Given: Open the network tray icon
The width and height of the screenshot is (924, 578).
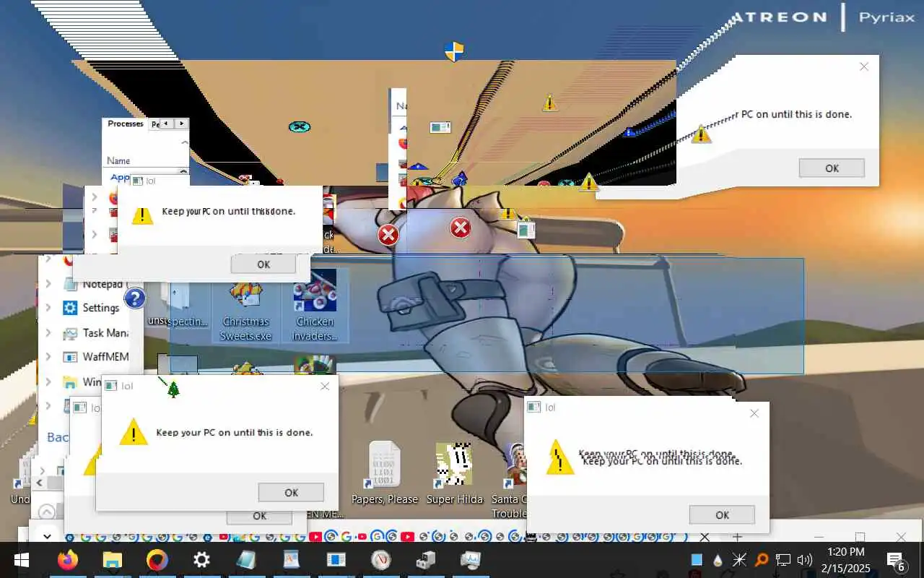Looking at the screenshot, I should point(783,560).
